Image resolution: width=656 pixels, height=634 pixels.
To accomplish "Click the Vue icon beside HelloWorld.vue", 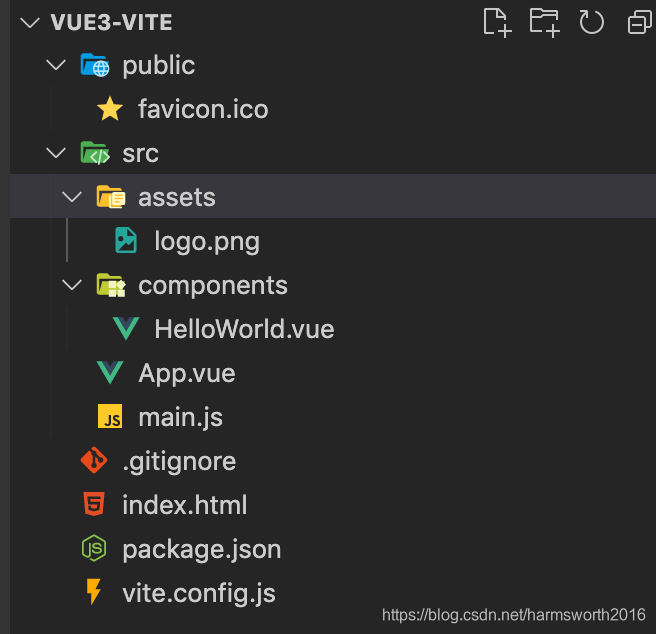I will [x=126, y=329].
